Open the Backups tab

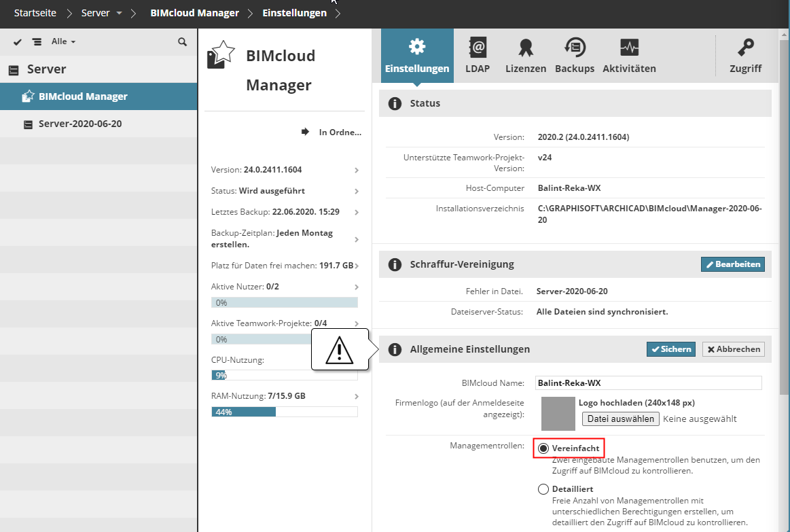(x=575, y=56)
